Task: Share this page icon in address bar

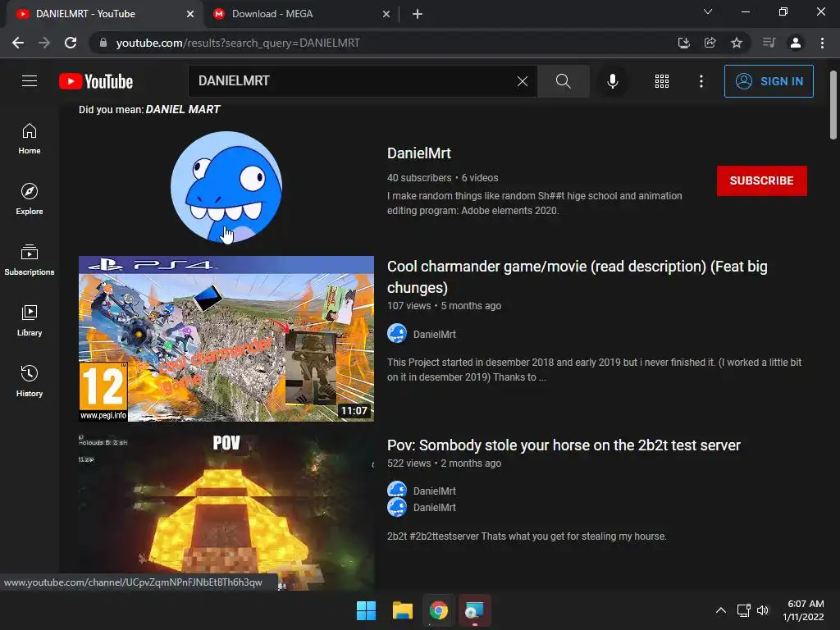Action: click(x=710, y=43)
